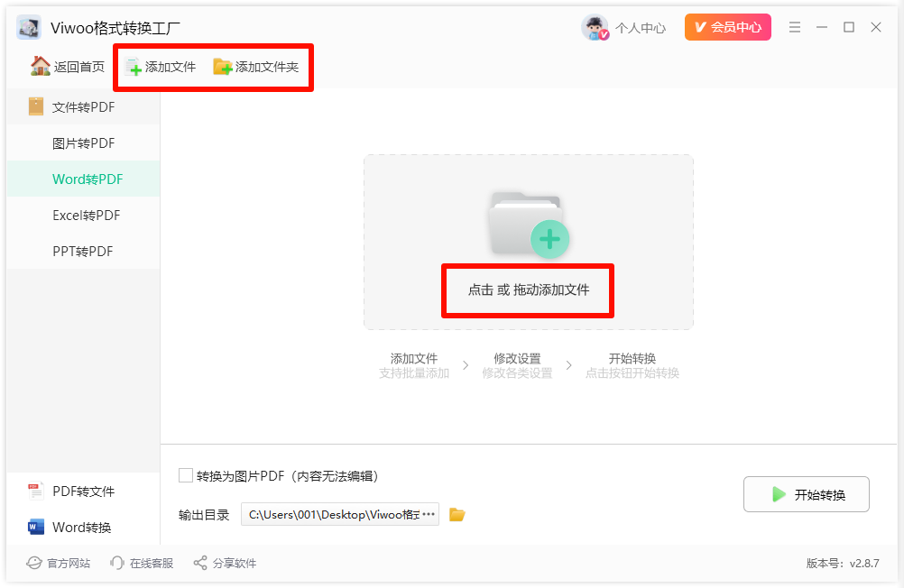Go back via 返回首页 home icon

(x=40, y=67)
